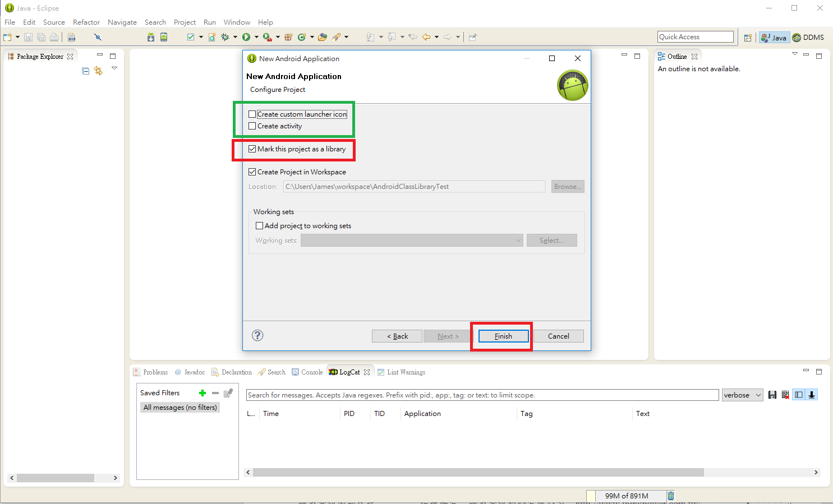Open the Refactor menu
The image size is (833, 504).
click(86, 22)
